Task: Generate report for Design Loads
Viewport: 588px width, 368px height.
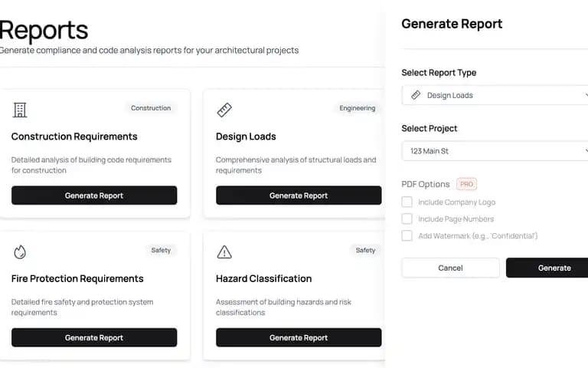Action: click(299, 195)
